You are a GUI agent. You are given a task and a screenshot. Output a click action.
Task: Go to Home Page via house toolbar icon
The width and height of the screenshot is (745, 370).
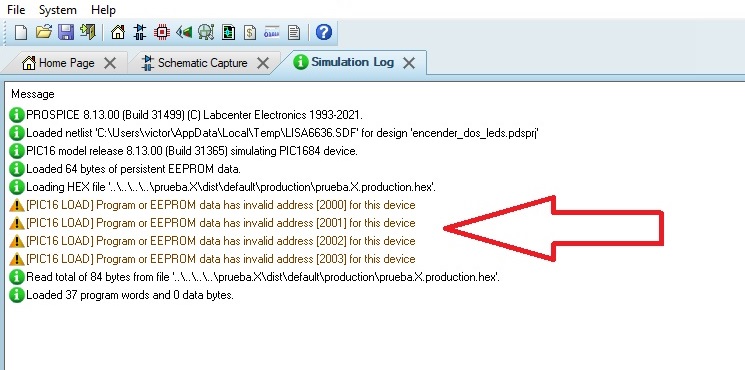coord(117,32)
